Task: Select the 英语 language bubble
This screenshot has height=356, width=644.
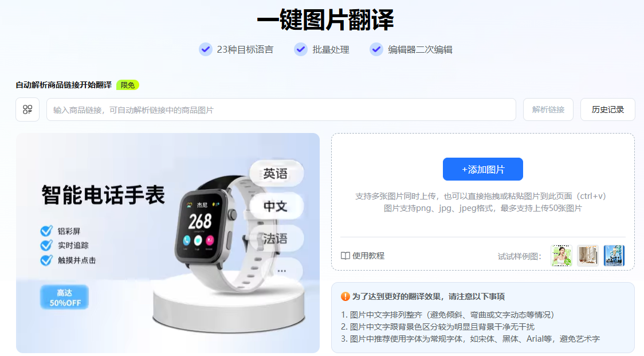Action: pyautogui.click(x=276, y=174)
